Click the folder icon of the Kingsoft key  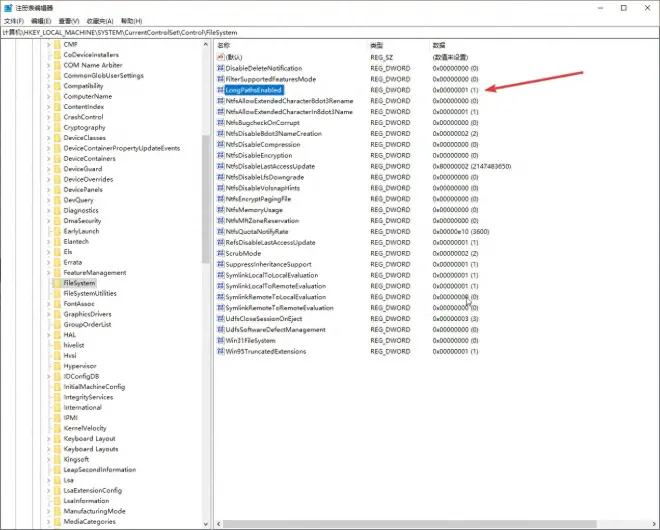point(57,459)
